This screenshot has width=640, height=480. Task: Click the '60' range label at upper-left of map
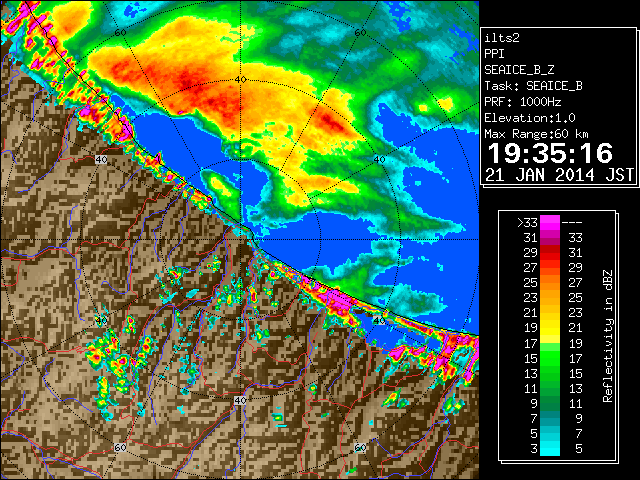(x=120, y=33)
